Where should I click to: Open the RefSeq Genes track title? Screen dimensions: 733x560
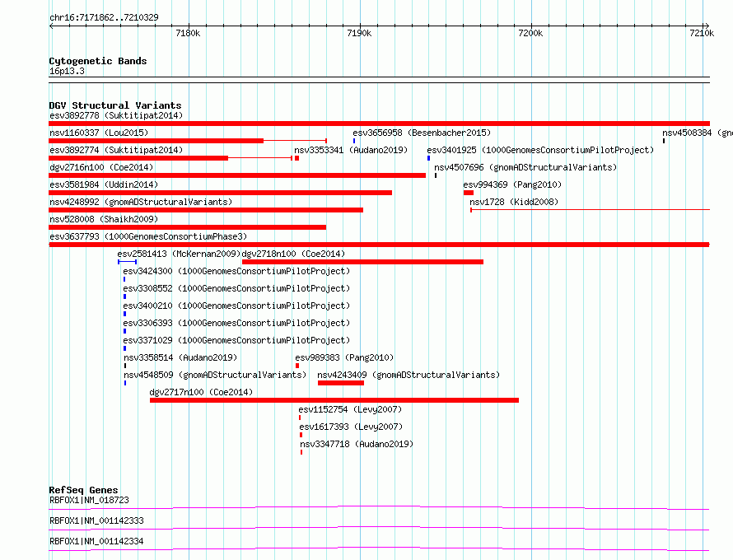84,490
